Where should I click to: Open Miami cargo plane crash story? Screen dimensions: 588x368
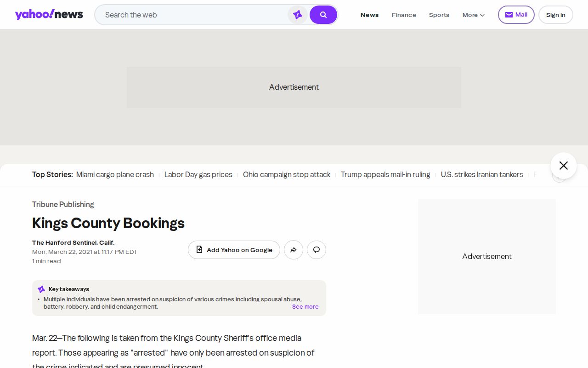click(x=115, y=175)
